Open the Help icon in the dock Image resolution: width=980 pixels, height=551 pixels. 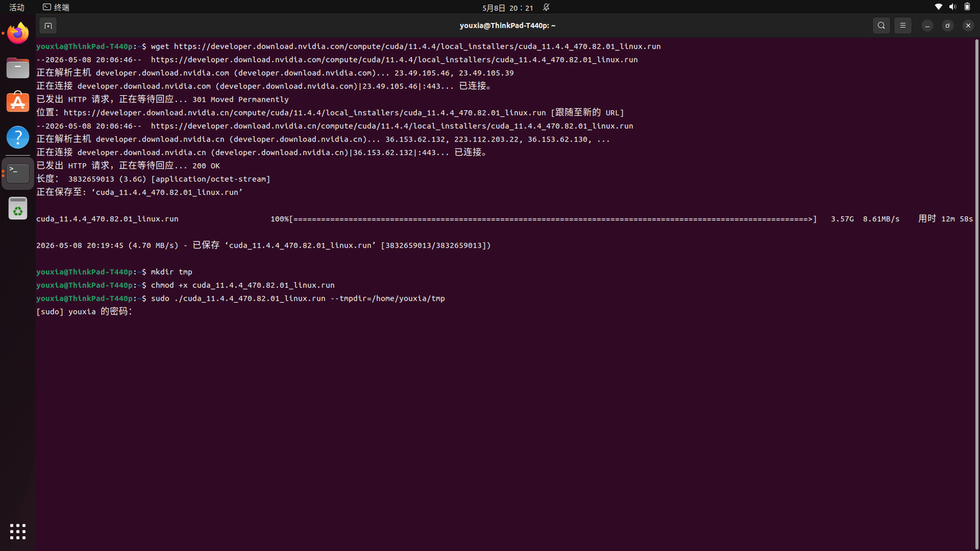pos(18,137)
